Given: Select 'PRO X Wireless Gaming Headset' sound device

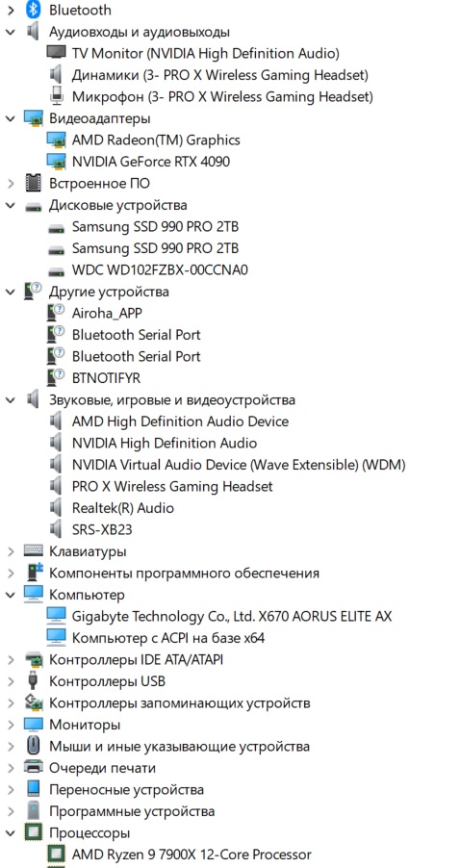Looking at the screenshot, I should pos(172,486).
